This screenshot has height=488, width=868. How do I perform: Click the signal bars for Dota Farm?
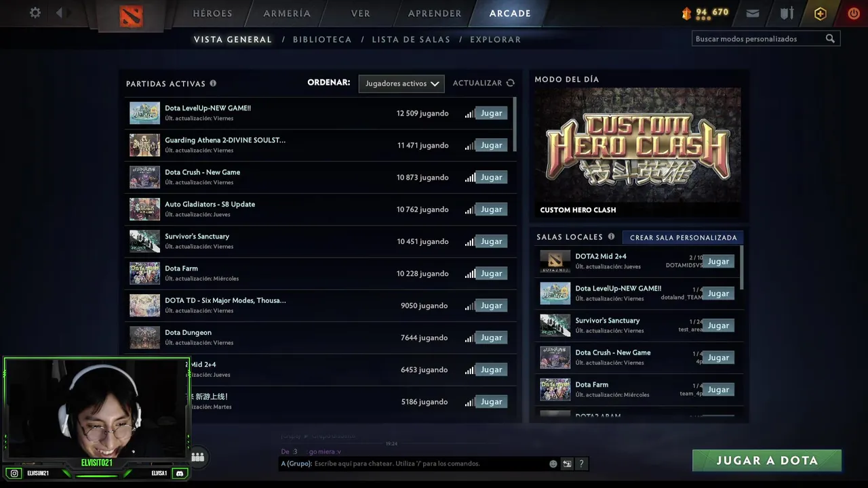point(469,274)
